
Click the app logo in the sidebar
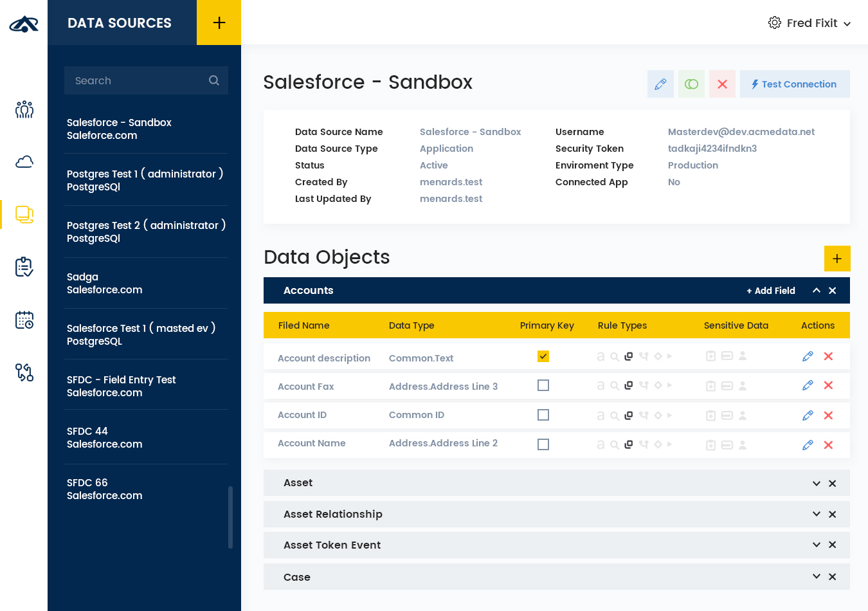tap(24, 24)
